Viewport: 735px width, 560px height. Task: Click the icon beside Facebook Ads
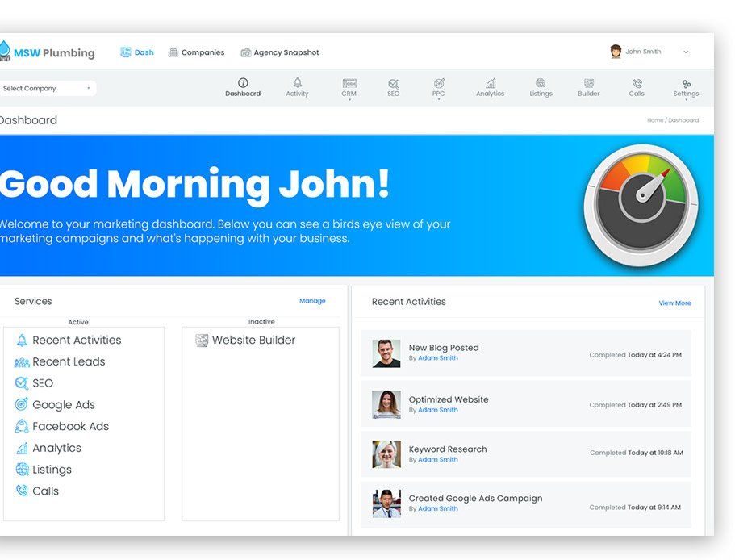point(22,426)
